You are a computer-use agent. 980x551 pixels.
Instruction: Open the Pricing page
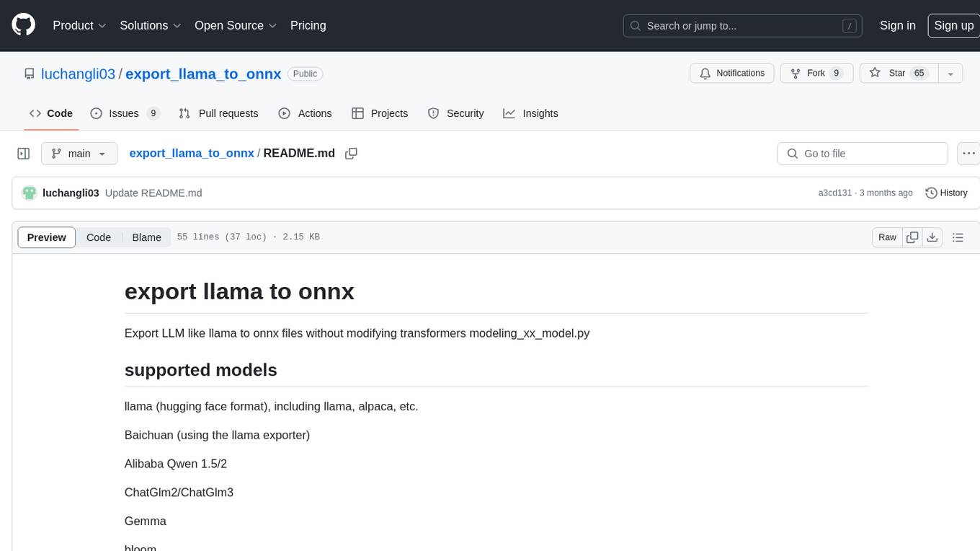(x=308, y=25)
